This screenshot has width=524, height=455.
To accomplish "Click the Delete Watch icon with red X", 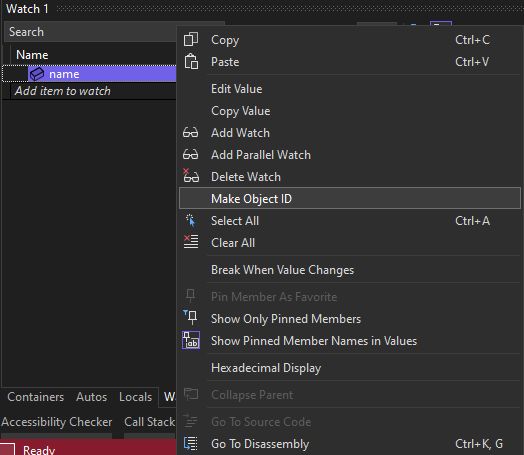I will tap(191, 176).
